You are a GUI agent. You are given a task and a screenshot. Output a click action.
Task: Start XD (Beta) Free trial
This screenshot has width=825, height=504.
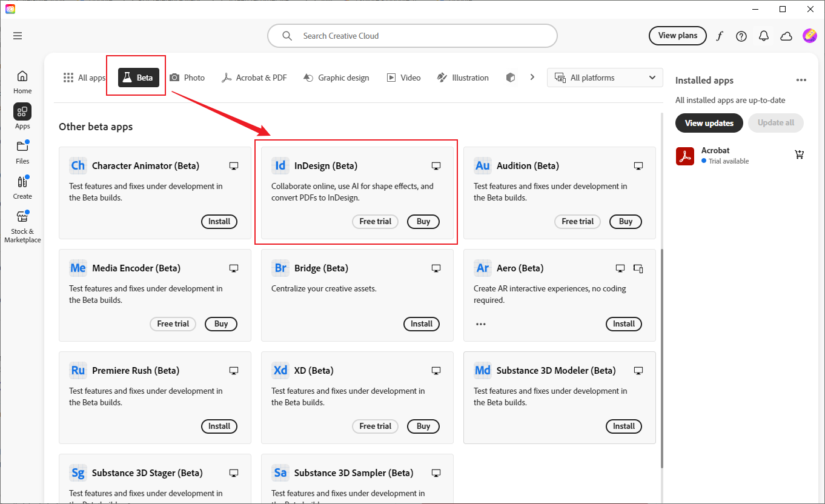coord(376,426)
